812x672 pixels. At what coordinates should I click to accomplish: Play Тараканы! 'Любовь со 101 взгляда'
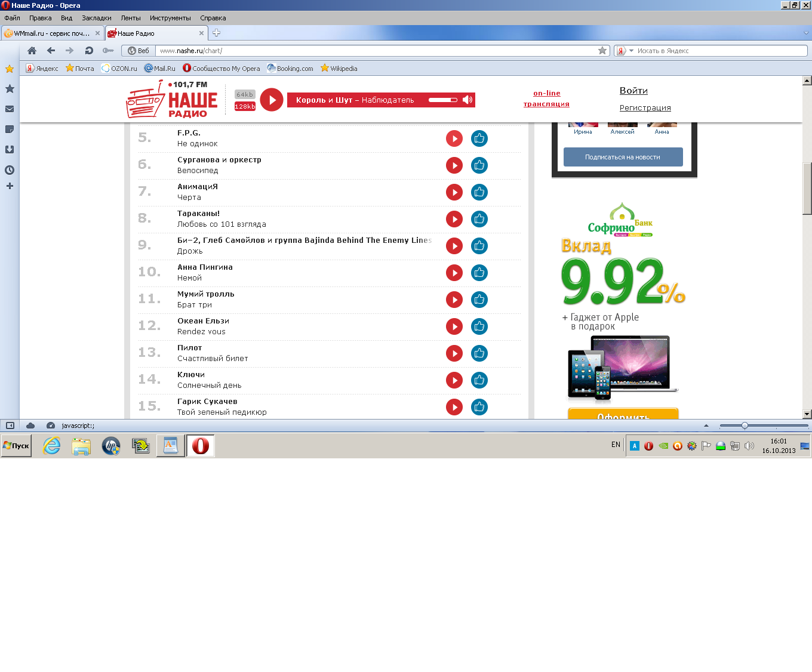click(454, 219)
